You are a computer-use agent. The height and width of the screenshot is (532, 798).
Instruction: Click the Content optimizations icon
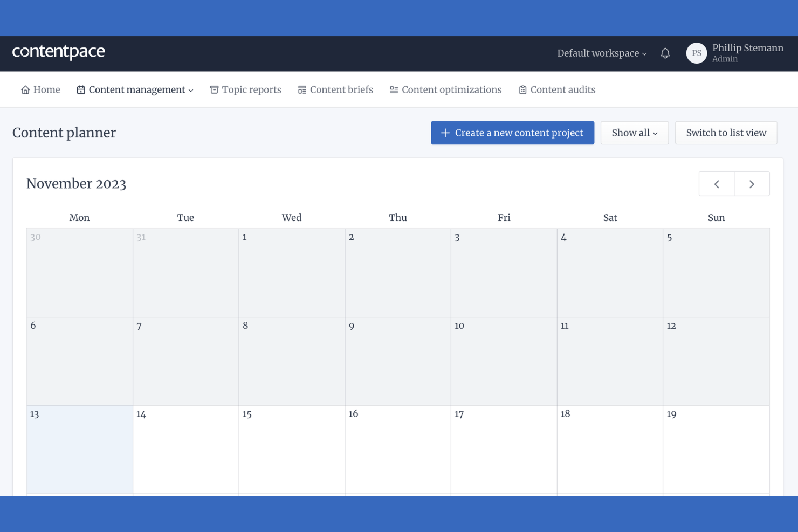pyautogui.click(x=393, y=89)
